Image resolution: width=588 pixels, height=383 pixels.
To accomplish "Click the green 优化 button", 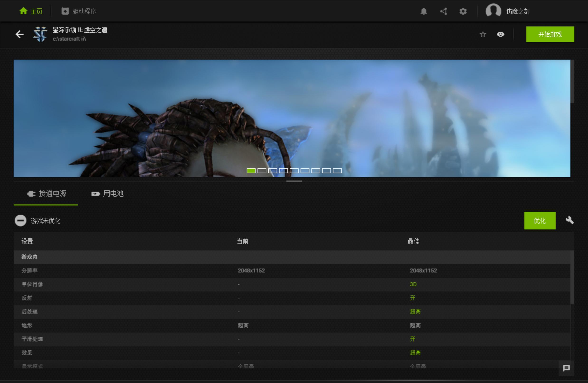I will point(540,220).
